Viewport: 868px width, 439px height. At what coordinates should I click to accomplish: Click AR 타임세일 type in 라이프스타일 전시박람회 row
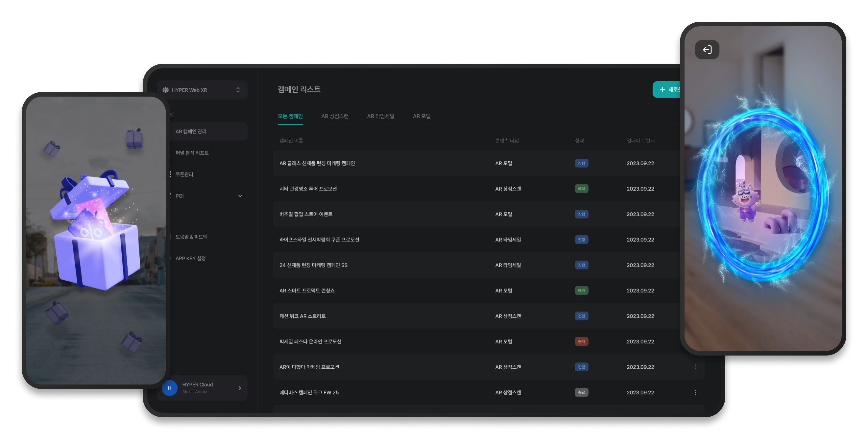[508, 240]
